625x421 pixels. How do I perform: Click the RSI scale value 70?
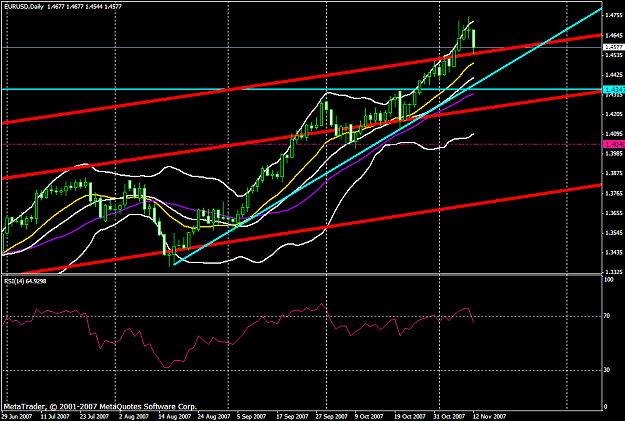coord(607,316)
